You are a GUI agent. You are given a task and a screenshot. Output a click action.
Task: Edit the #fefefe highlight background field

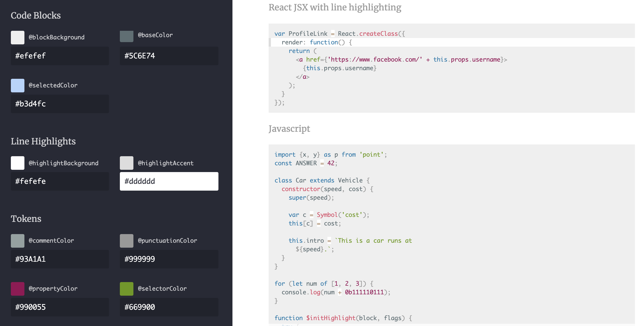(x=60, y=181)
